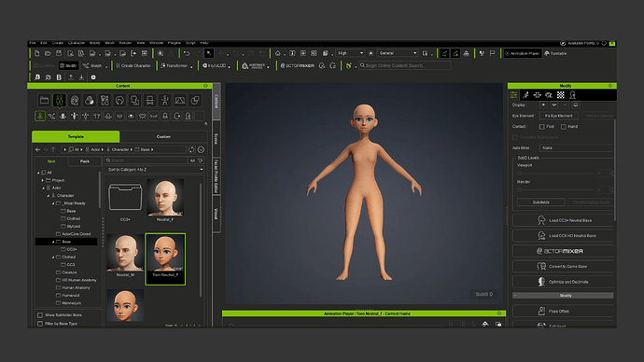This screenshot has height=362, width=644.
Task: Click the search filter funnel icon
Action: 201,160
